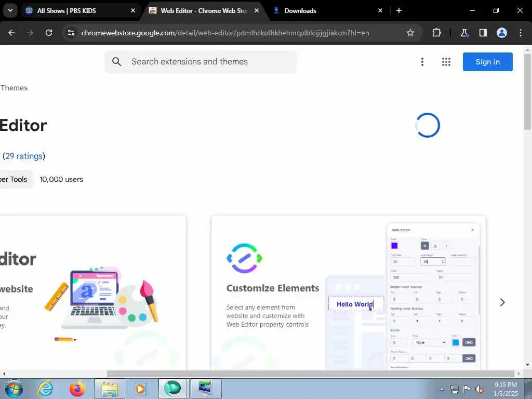Click the vertical scrollbar thumb

tap(527, 91)
